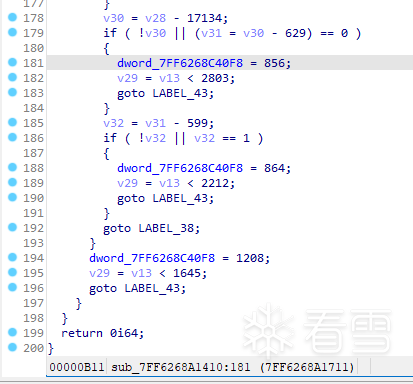
Task: Click constant 2803 on line 182
Action: point(215,78)
